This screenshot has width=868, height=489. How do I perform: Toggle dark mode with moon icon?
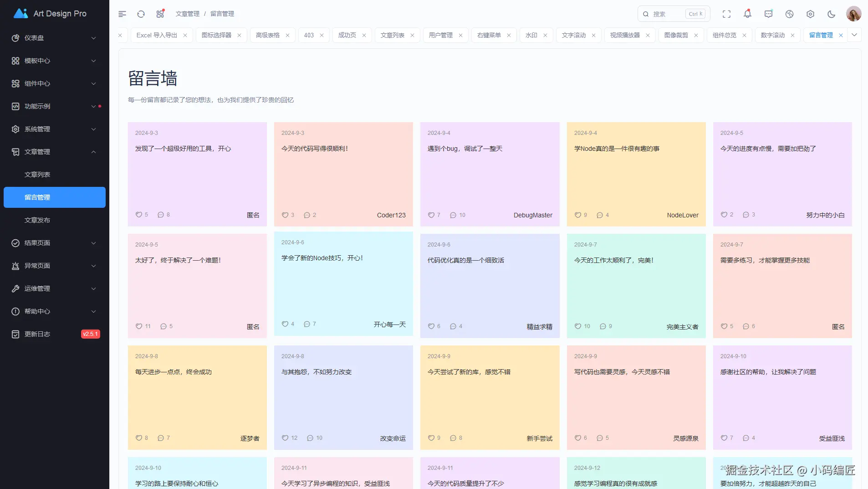[x=831, y=14]
